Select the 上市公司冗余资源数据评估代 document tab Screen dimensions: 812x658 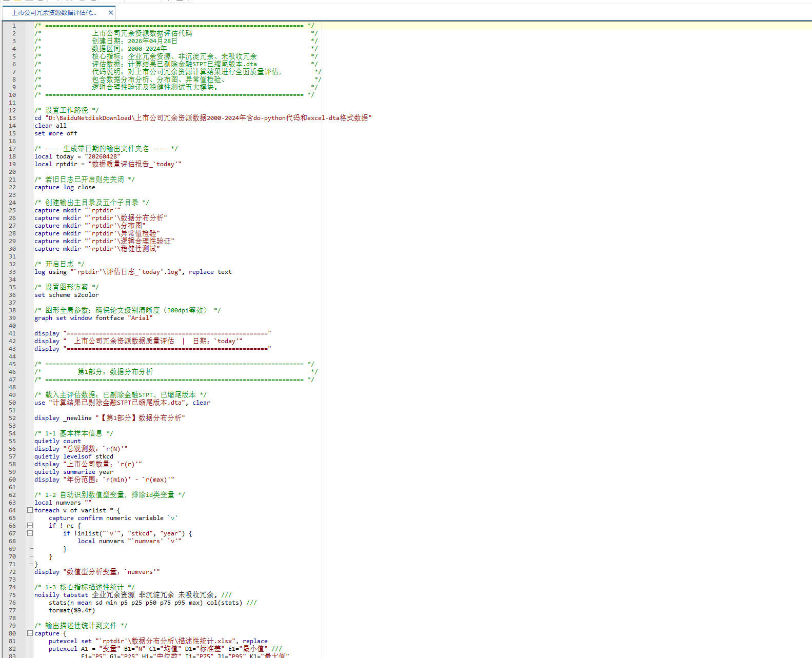(x=54, y=13)
